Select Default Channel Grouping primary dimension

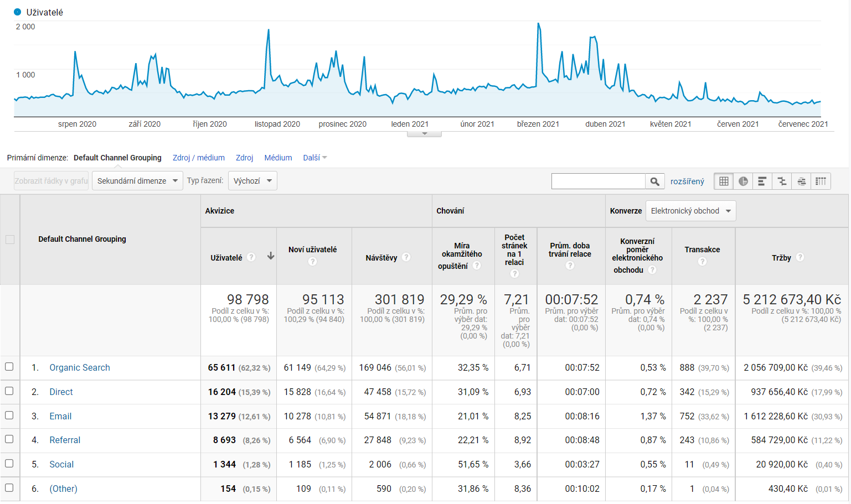(x=117, y=158)
